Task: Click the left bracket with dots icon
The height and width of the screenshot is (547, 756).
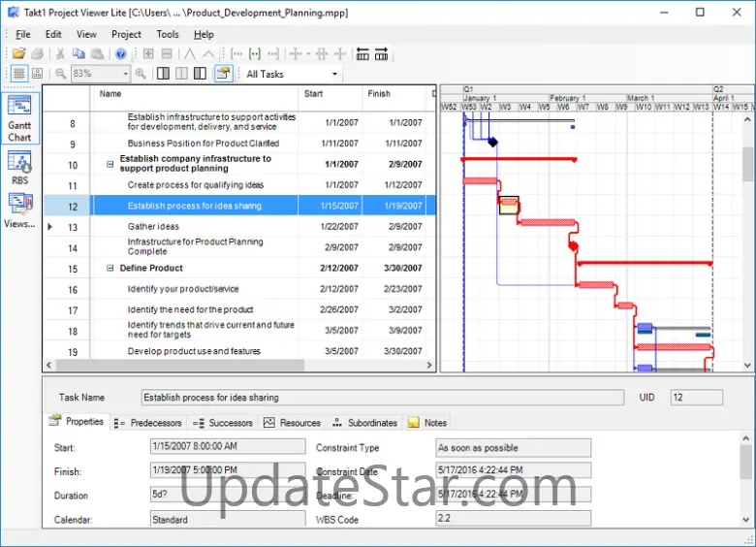Action: [x=236, y=53]
